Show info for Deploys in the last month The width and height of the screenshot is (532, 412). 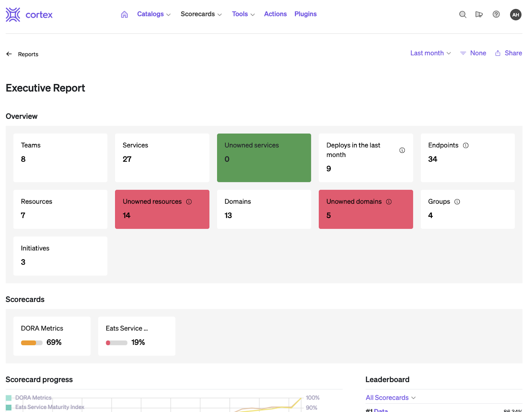click(x=402, y=150)
